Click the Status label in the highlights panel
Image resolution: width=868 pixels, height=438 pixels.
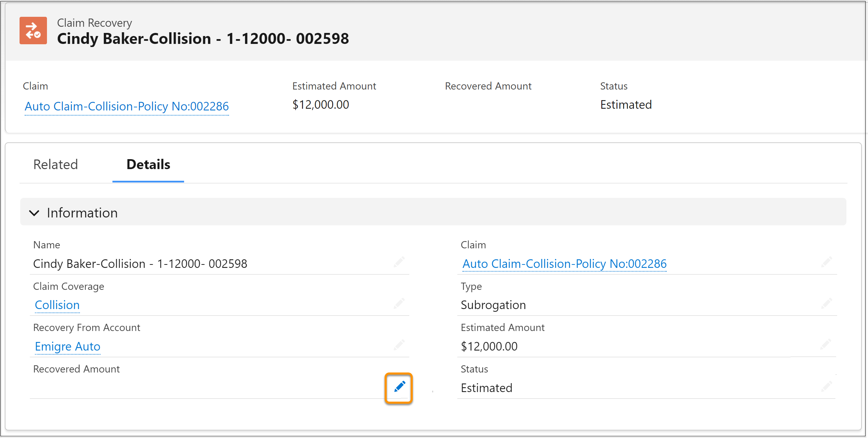point(614,86)
